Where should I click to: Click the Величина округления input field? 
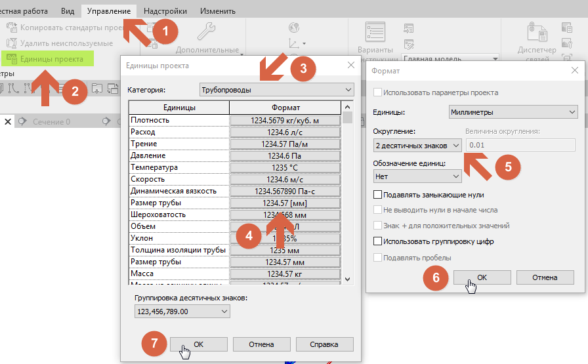pyautogui.click(x=520, y=145)
